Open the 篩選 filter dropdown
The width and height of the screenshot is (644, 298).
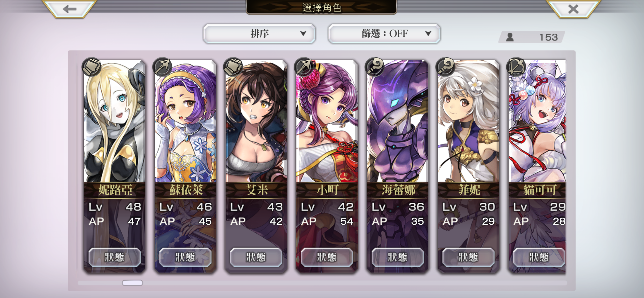click(x=384, y=34)
